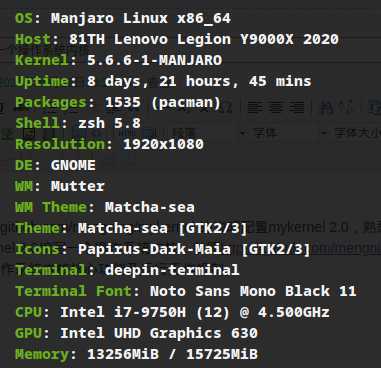Click the GPU line reading Intel UHD Graphics 630
The height and width of the screenshot is (368, 381).
[137, 333]
